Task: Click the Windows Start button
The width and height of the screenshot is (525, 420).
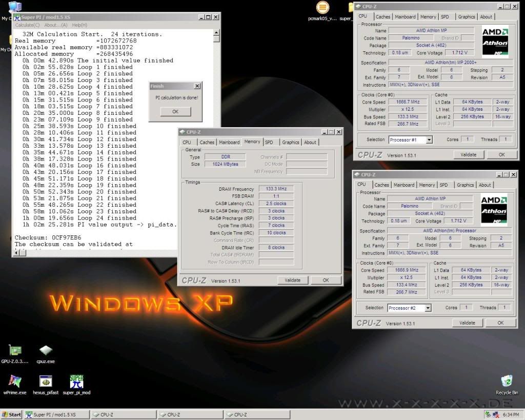Action: (11, 415)
